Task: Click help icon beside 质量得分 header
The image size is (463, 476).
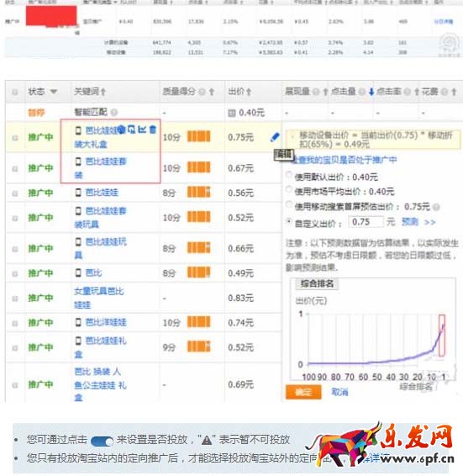Action: tap(202, 92)
